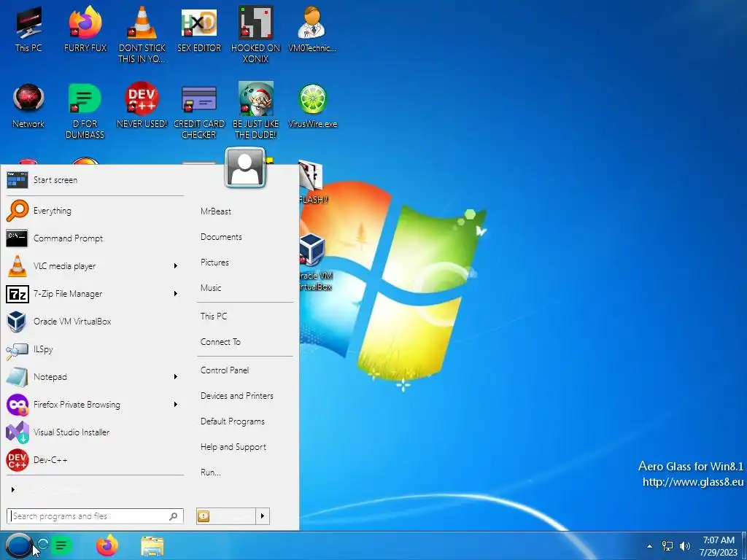747x560 pixels.
Task: Launch Oracle VM VirtualBox from Start menu
Action: coord(95,321)
